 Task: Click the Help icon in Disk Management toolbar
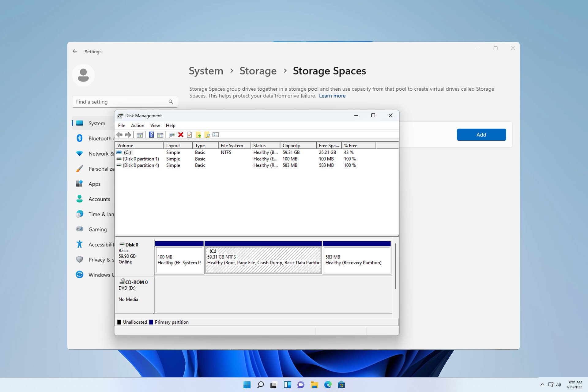pyautogui.click(x=151, y=135)
